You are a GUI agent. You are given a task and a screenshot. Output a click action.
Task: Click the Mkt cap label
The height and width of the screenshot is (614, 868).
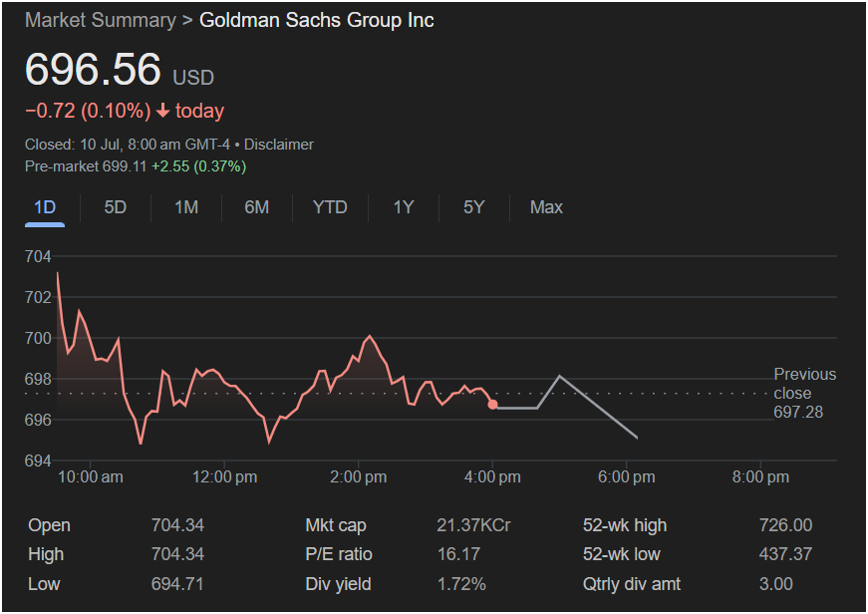point(336,525)
